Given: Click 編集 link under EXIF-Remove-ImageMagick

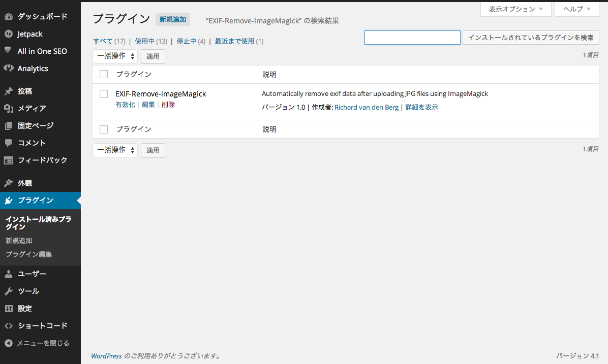Looking at the screenshot, I should (x=148, y=105).
